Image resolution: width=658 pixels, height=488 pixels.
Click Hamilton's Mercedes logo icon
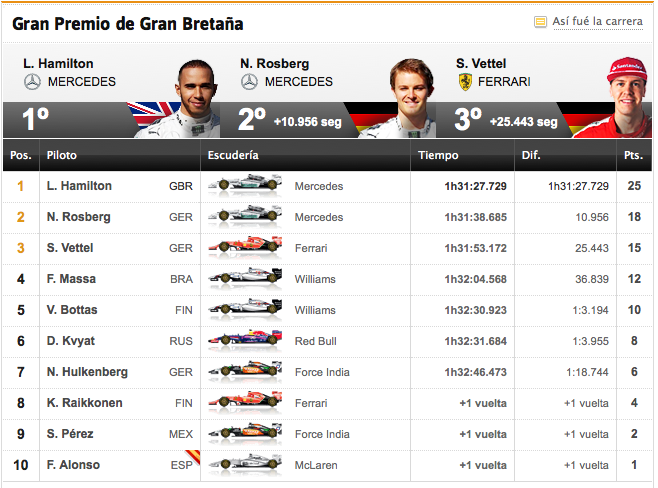32,82
